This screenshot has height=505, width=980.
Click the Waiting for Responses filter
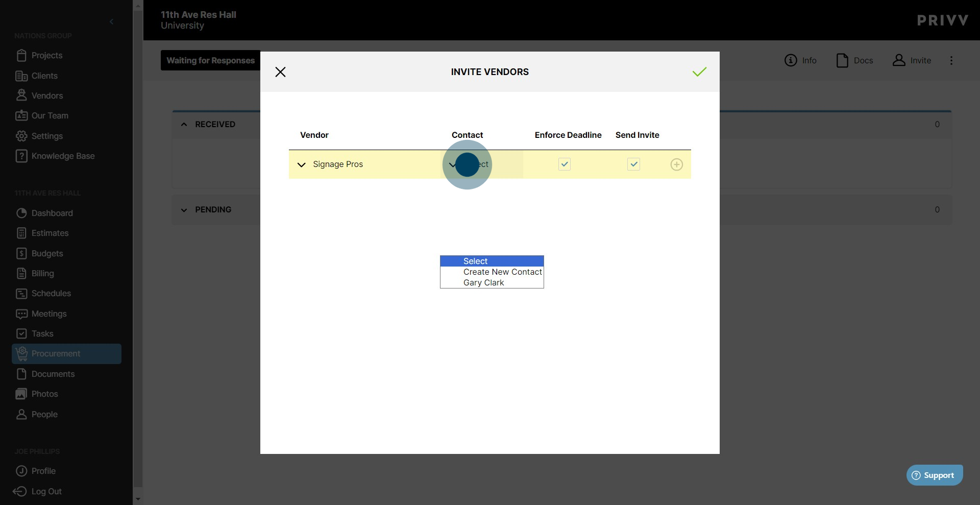(x=211, y=60)
